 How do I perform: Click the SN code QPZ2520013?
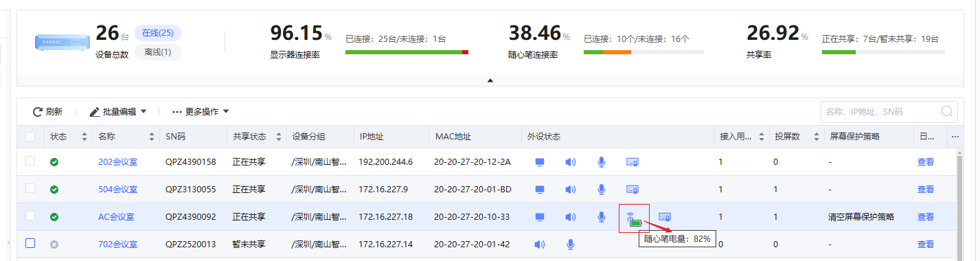191,244
